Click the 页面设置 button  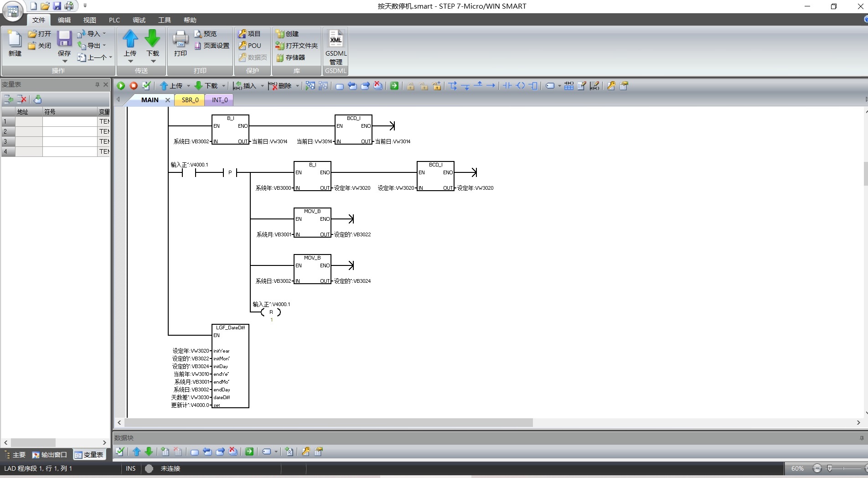[212, 46]
